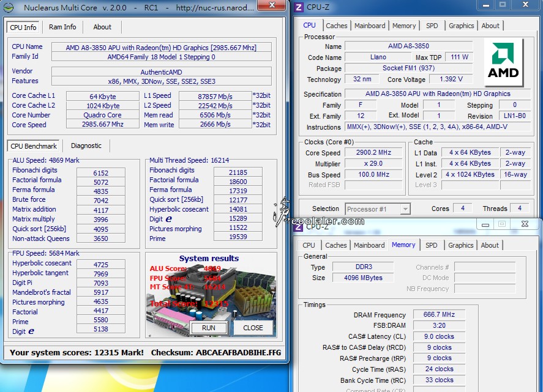Click the '6506 Mb/s' Mem read value

(x=215, y=115)
